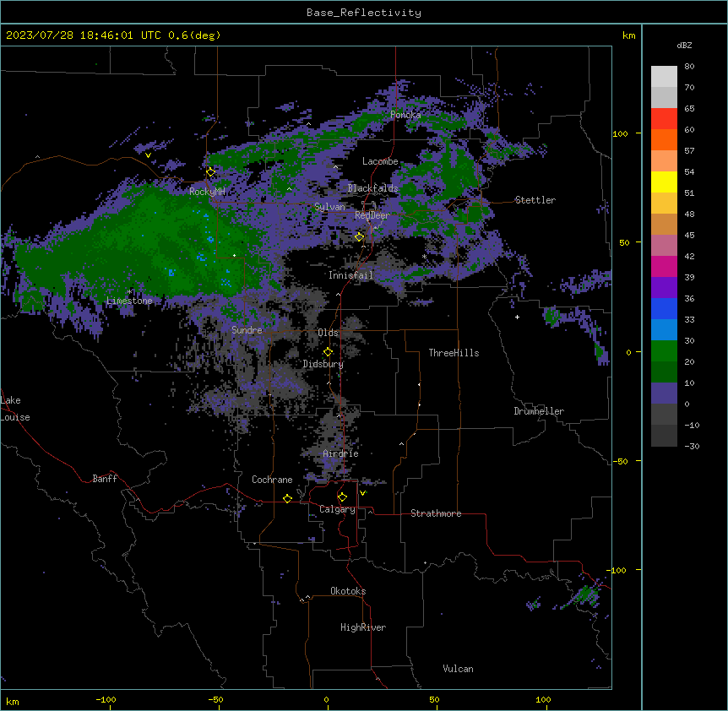Select the Lacombe city label
The width and height of the screenshot is (728, 711).
coord(380,161)
